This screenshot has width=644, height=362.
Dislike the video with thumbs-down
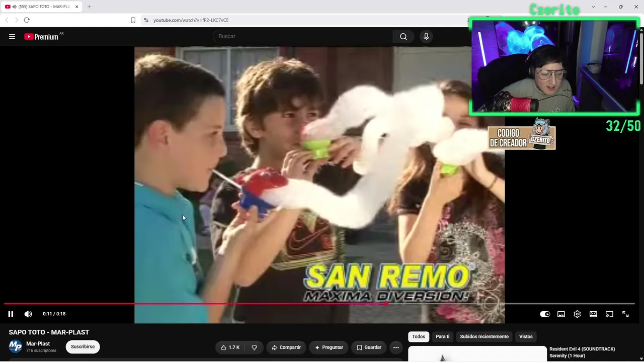pyautogui.click(x=254, y=347)
